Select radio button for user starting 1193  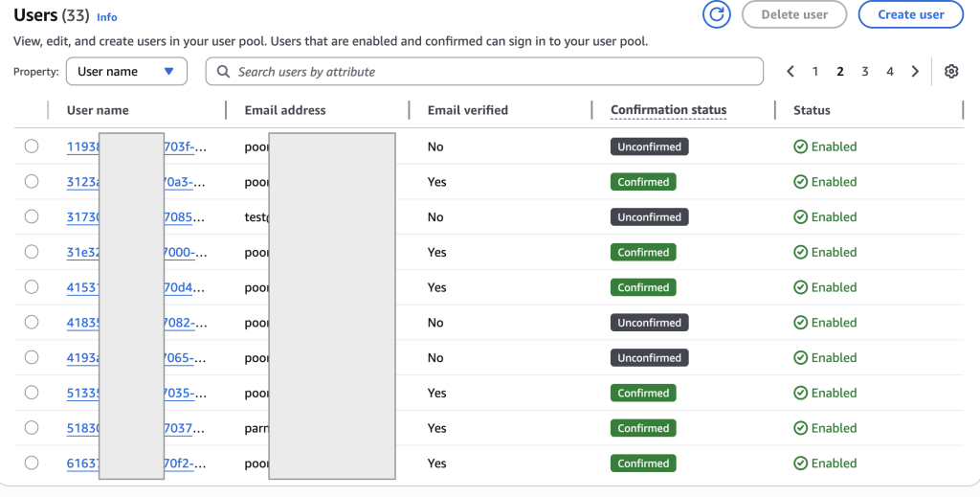point(32,147)
